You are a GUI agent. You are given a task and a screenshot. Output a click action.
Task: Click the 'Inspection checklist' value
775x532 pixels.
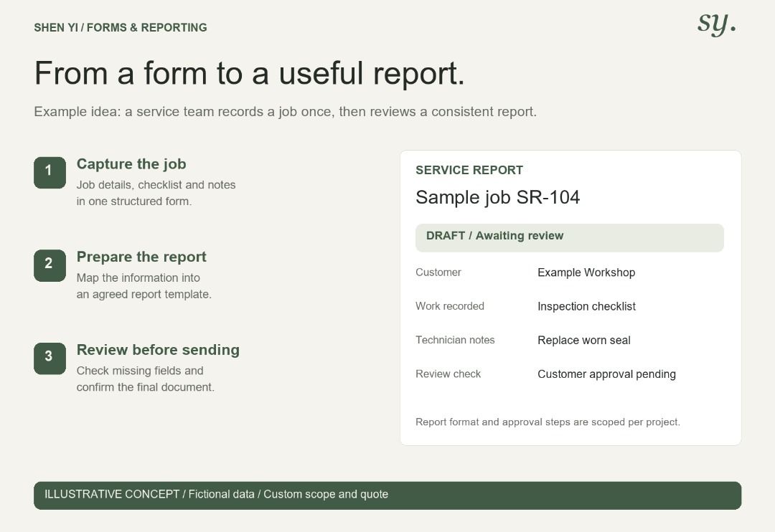586,306
